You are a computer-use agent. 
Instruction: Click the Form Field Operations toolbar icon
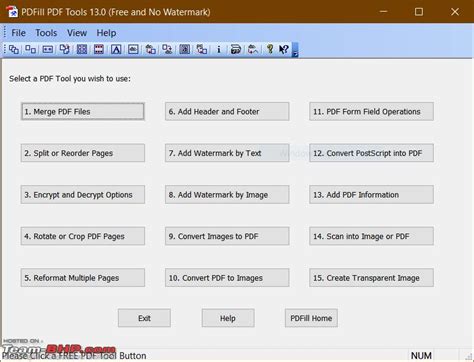pyautogui.click(x=185, y=50)
